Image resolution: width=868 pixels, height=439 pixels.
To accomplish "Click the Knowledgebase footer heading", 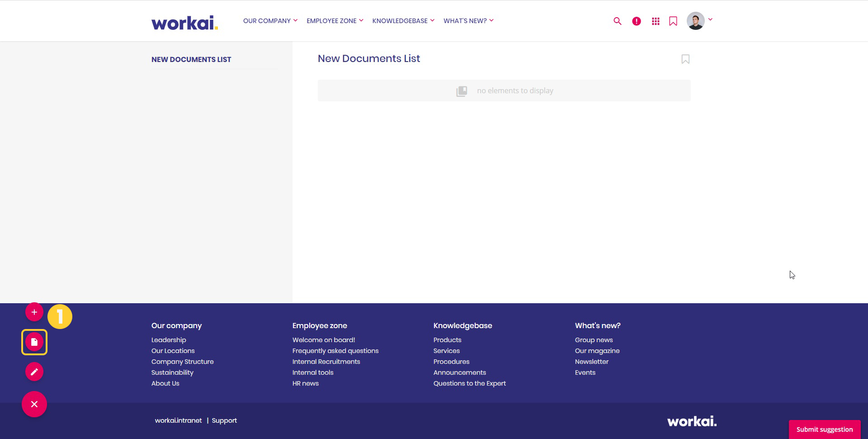I will pos(463,325).
